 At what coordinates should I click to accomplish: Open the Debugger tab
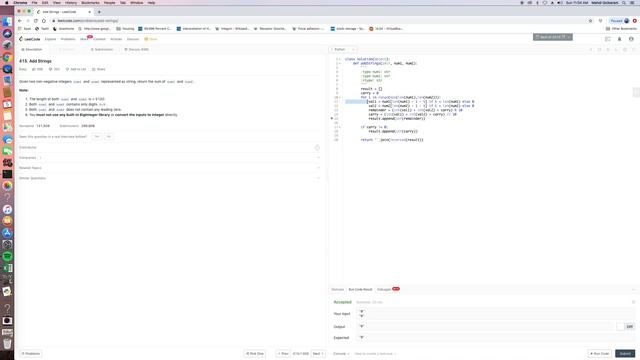tap(384, 289)
